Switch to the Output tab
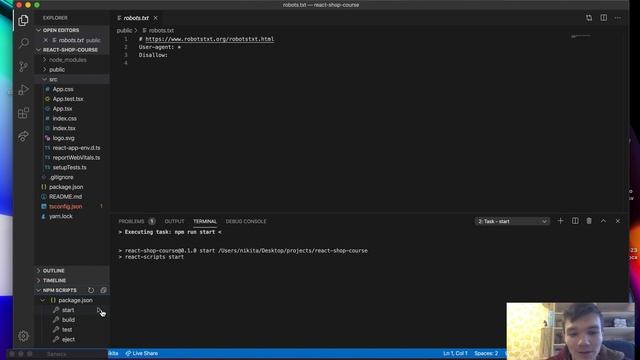 click(174, 221)
